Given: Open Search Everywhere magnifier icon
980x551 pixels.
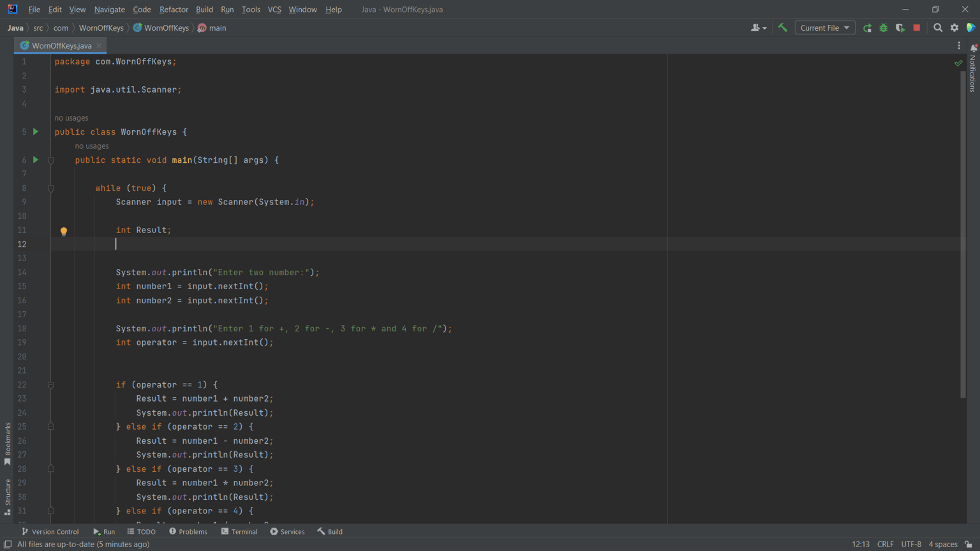Looking at the screenshot, I should click(x=938, y=27).
